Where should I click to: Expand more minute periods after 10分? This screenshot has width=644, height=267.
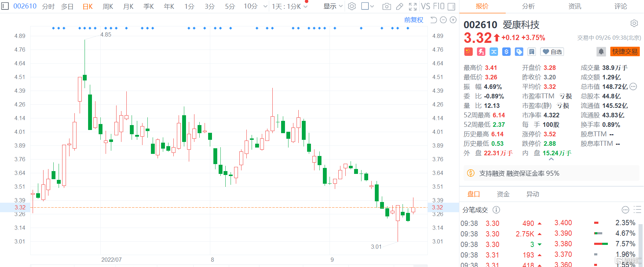tap(265, 6)
